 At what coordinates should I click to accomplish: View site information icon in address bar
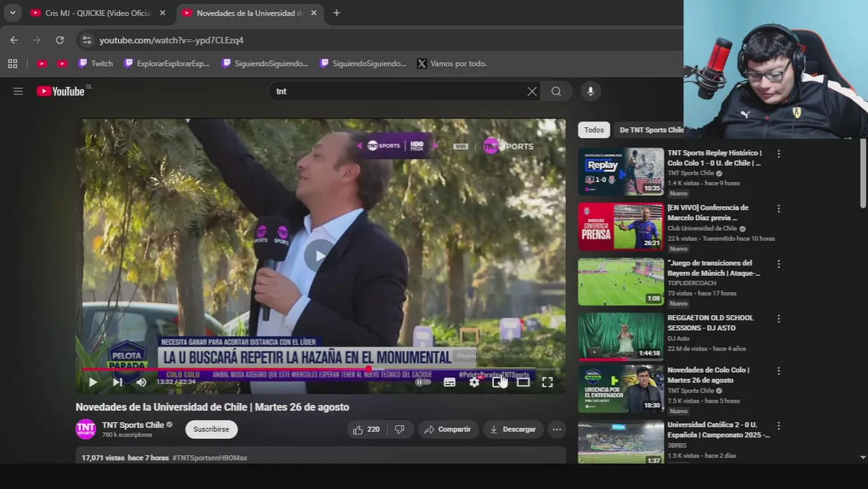point(87,40)
